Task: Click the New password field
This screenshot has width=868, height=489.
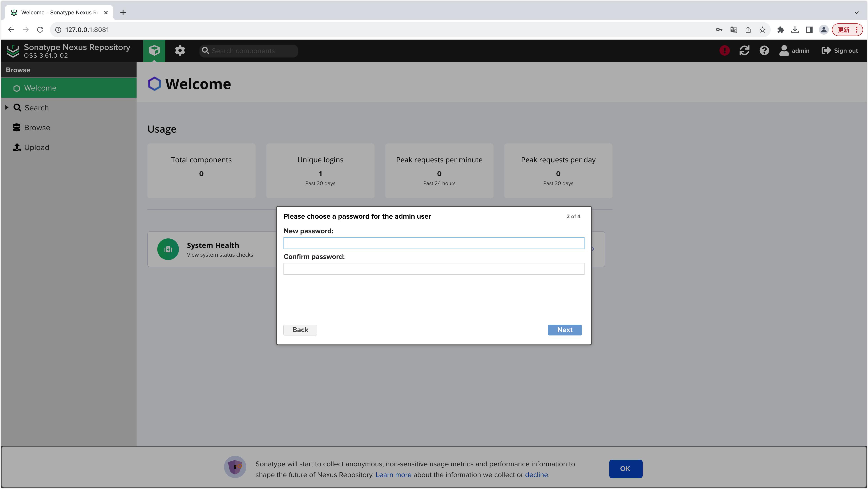Action: pyautogui.click(x=434, y=243)
